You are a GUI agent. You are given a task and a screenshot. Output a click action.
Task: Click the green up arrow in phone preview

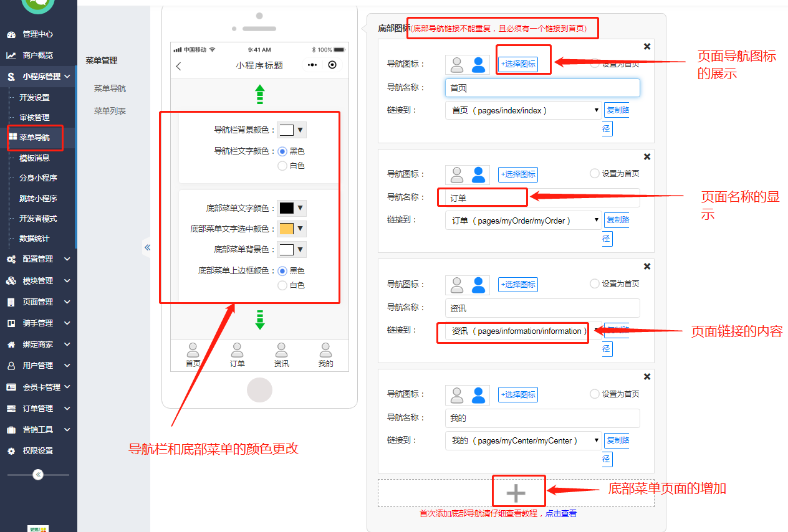point(259,95)
